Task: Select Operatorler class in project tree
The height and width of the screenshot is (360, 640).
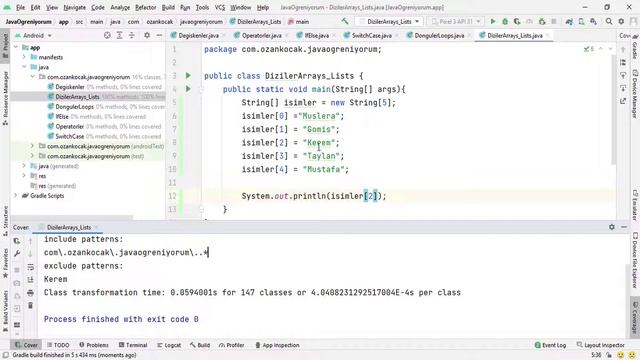Action: tap(70, 127)
